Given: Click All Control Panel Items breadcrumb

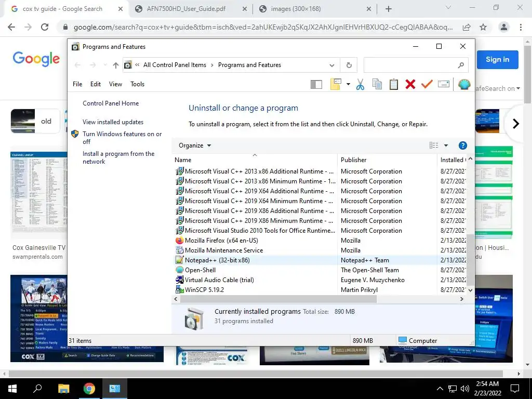Looking at the screenshot, I should click(175, 65).
